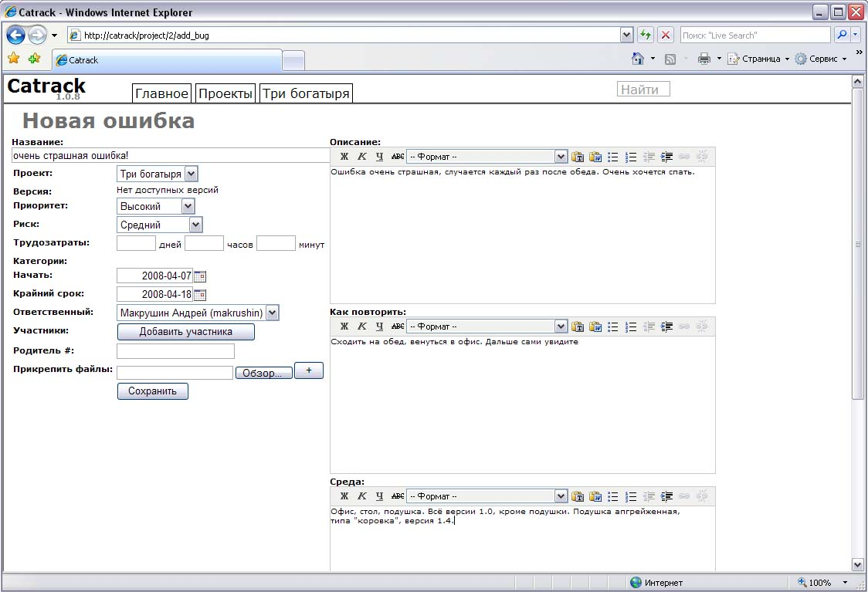This screenshot has height=592, width=868.
Task: Click the Обзор... browse button
Action: [x=263, y=373]
